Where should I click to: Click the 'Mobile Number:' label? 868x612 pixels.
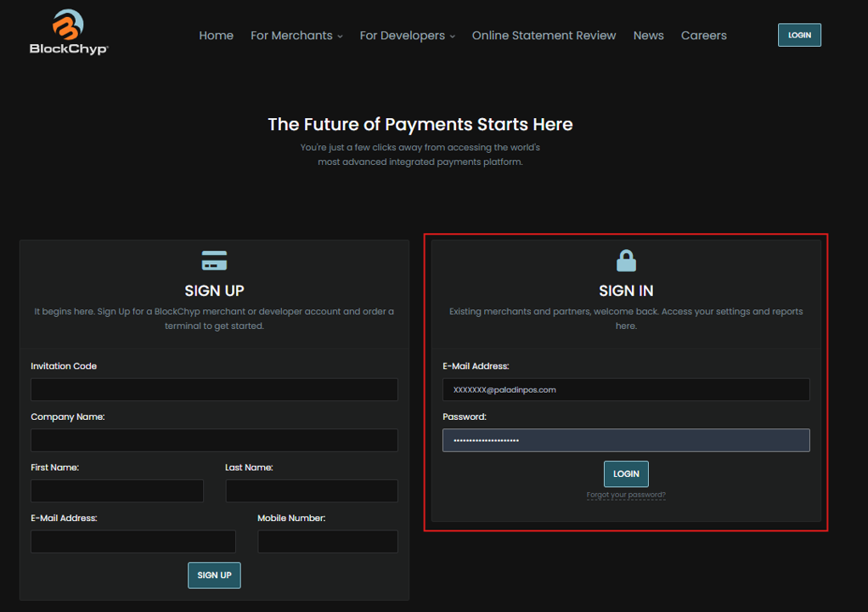pyautogui.click(x=291, y=518)
